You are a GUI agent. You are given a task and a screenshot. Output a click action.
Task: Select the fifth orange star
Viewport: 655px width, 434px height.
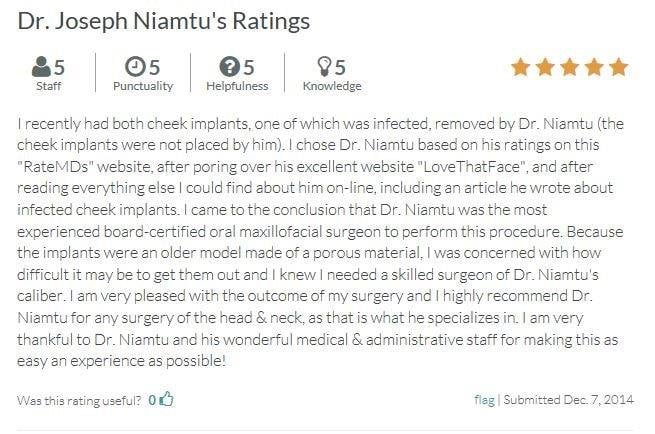(618, 68)
